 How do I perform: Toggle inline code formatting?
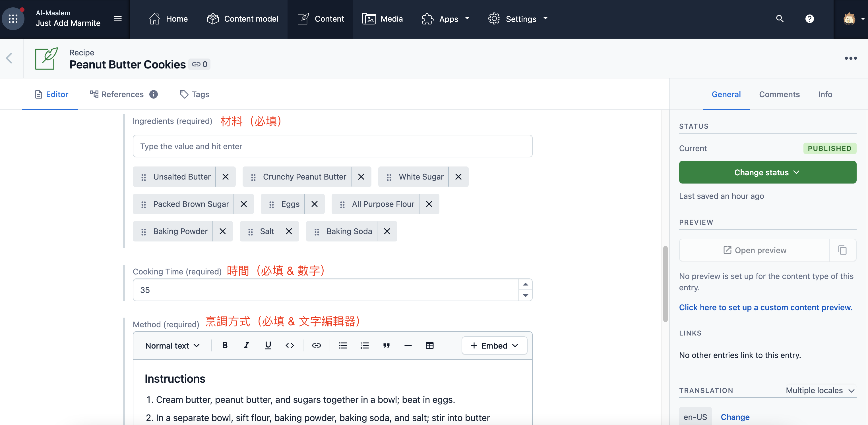point(290,345)
